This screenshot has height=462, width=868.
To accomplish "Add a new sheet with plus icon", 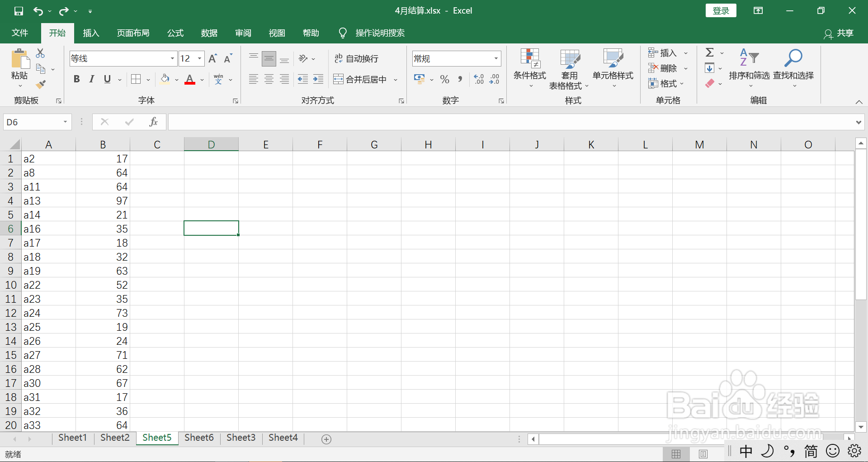I will click(326, 439).
